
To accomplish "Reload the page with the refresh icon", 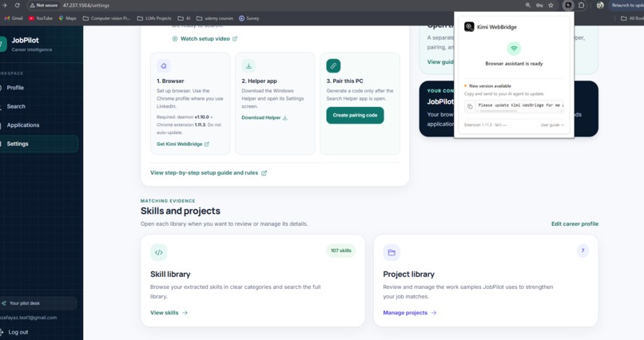I will coord(18,6).
